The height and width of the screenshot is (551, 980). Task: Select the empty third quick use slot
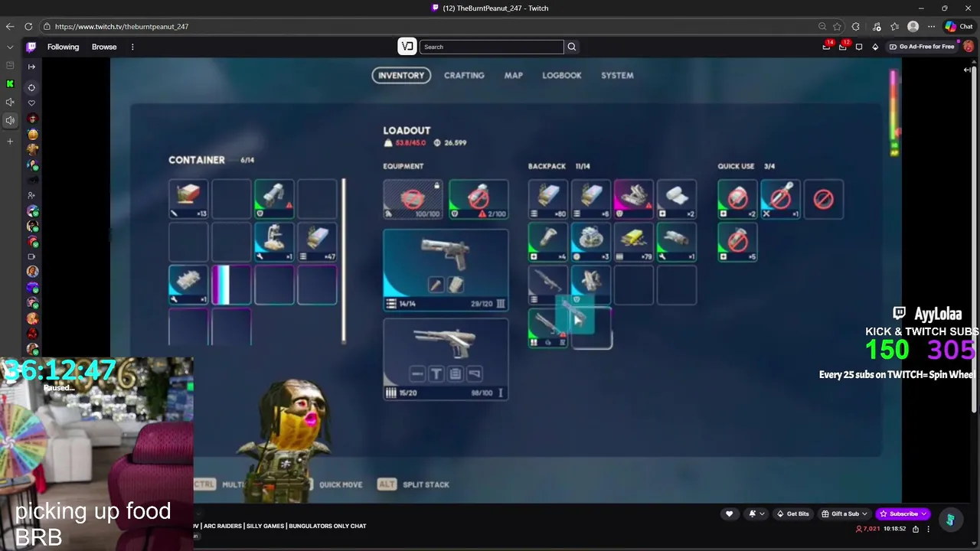click(x=824, y=199)
